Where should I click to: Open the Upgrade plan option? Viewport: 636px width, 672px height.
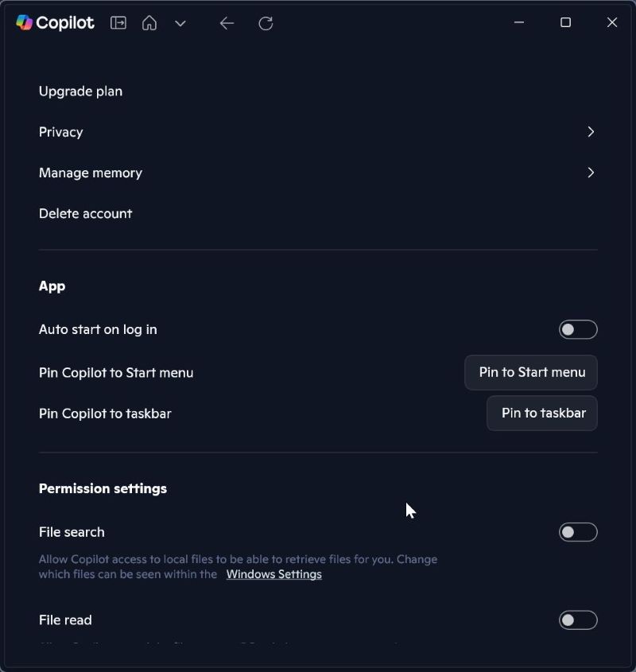81,91
